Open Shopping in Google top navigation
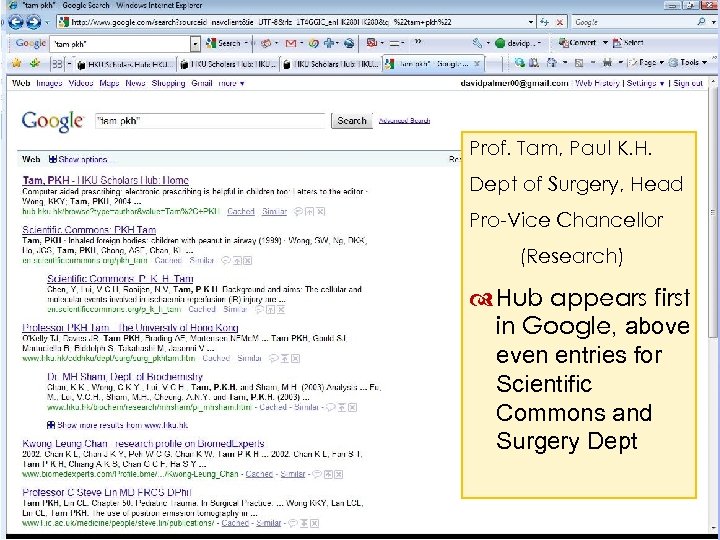This screenshot has width=720, height=540. point(169,83)
